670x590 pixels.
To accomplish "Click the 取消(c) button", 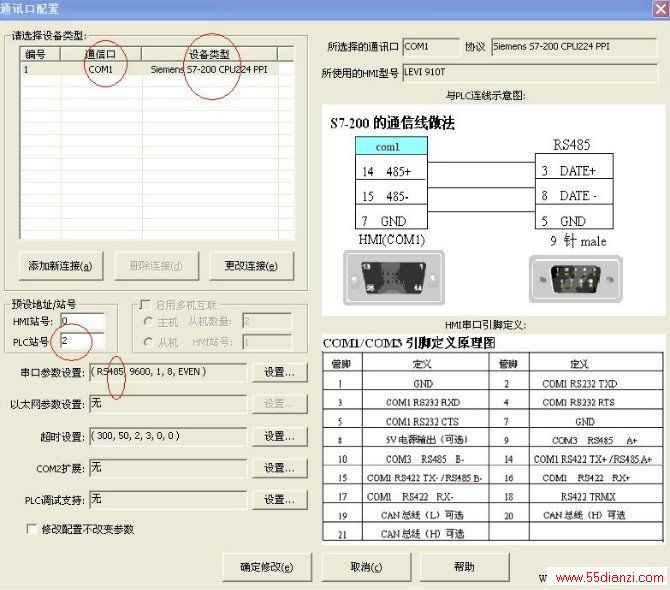I will (366, 567).
